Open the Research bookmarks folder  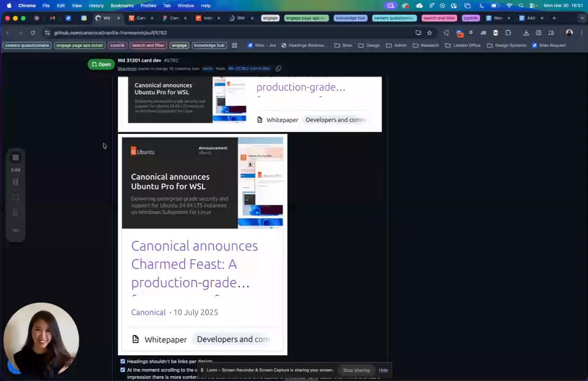[x=426, y=46]
